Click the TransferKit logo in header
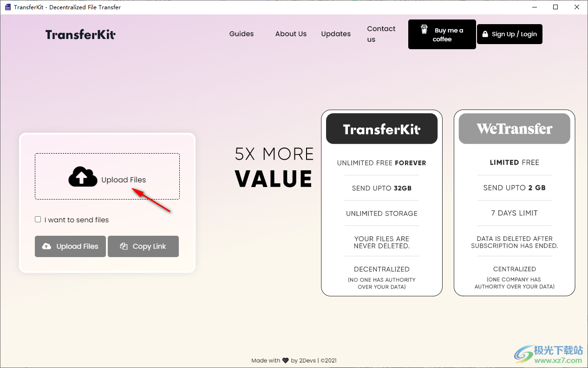The height and width of the screenshot is (368, 588). coord(80,34)
